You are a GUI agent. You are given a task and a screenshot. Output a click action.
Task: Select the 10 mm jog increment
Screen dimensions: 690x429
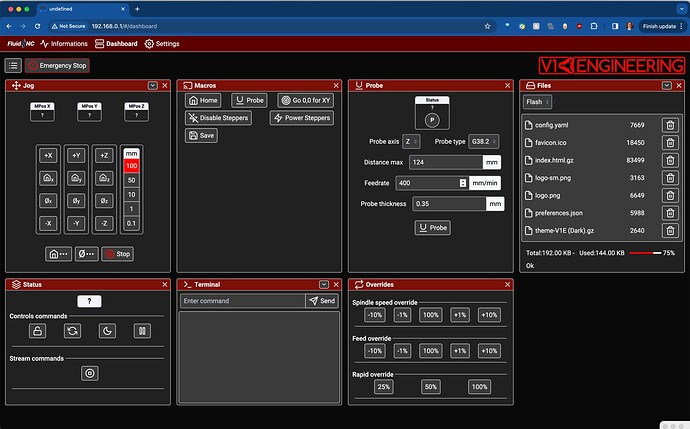[x=131, y=194]
